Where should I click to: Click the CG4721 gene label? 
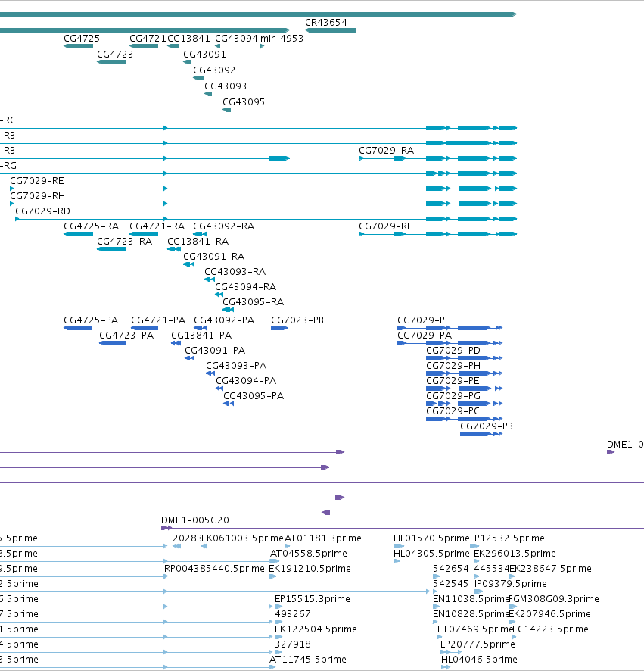point(148,38)
